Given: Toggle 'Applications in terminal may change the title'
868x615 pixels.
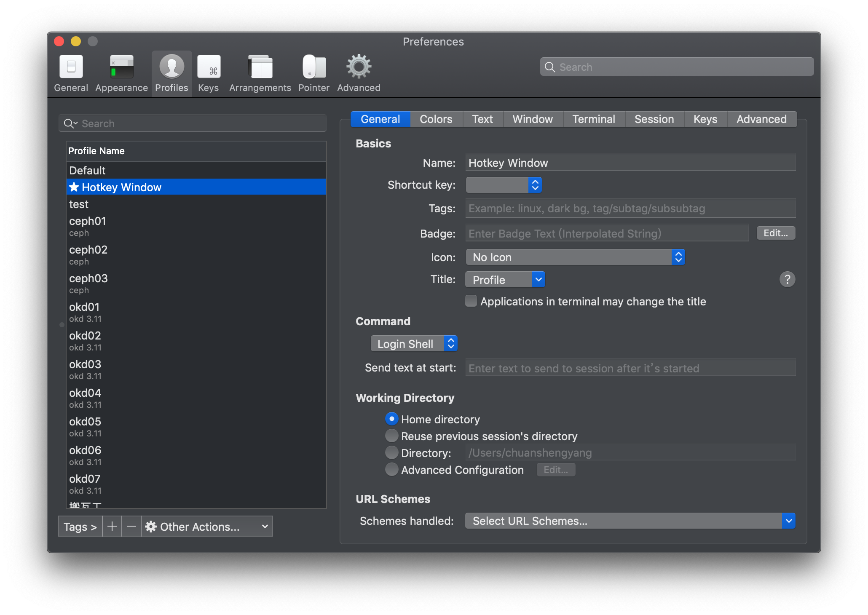Looking at the screenshot, I should (x=471, y=301).
